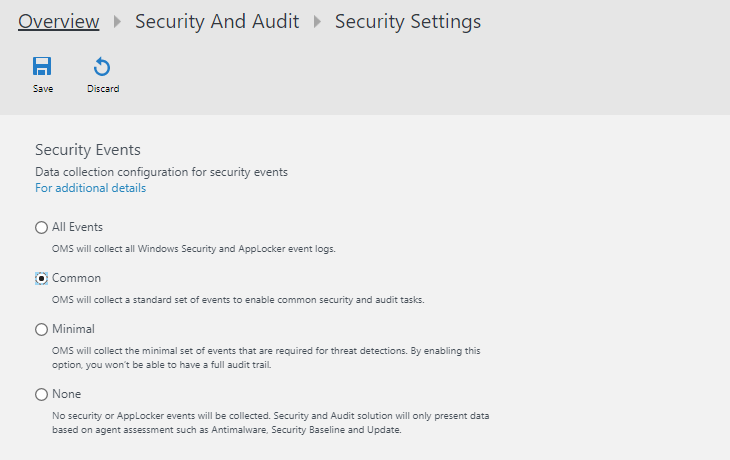The image size is (730, 460).
Task: Select the Common radio button
Action: [41, 279]
